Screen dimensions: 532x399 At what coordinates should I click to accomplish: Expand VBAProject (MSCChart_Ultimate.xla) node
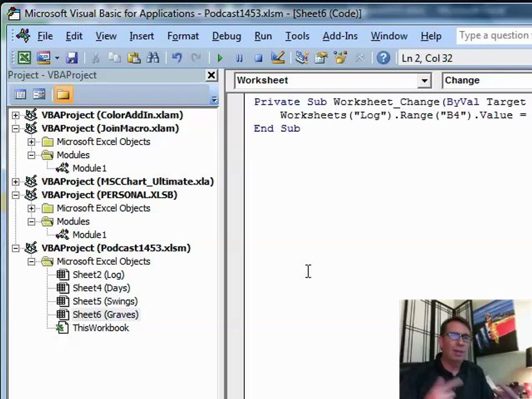(x=16, y=182)
